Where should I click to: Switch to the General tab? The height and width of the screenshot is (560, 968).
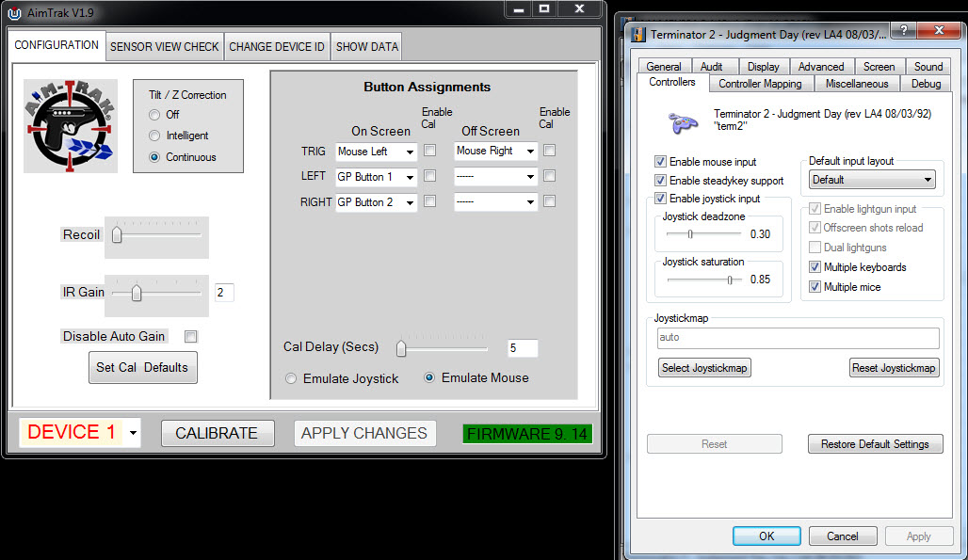[x=664, y=67]
